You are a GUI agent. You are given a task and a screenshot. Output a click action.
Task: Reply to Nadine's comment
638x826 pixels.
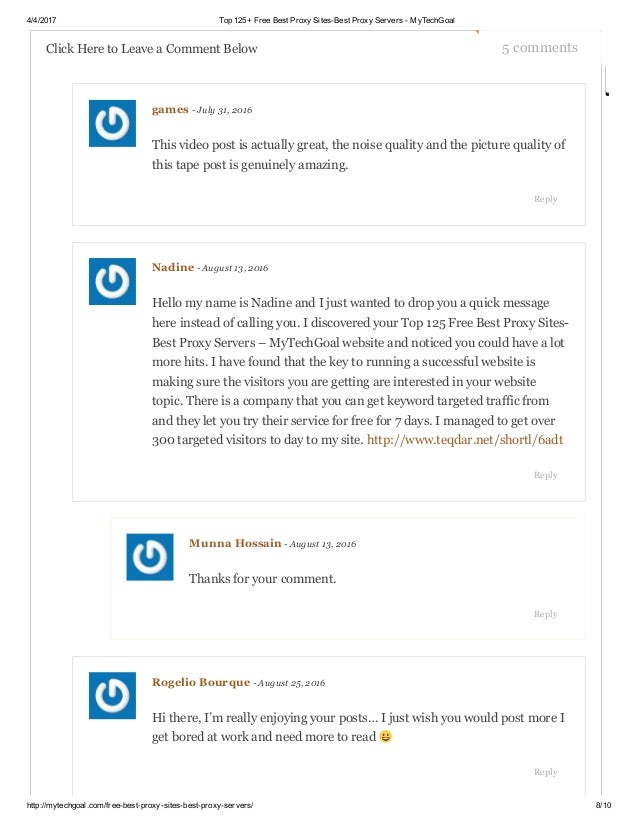click(x=545, y=475)
